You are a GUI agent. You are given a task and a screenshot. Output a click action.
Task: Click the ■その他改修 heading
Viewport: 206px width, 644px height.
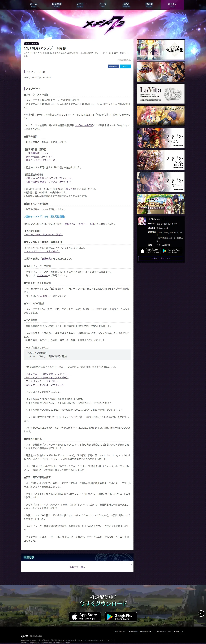[30, 320]
